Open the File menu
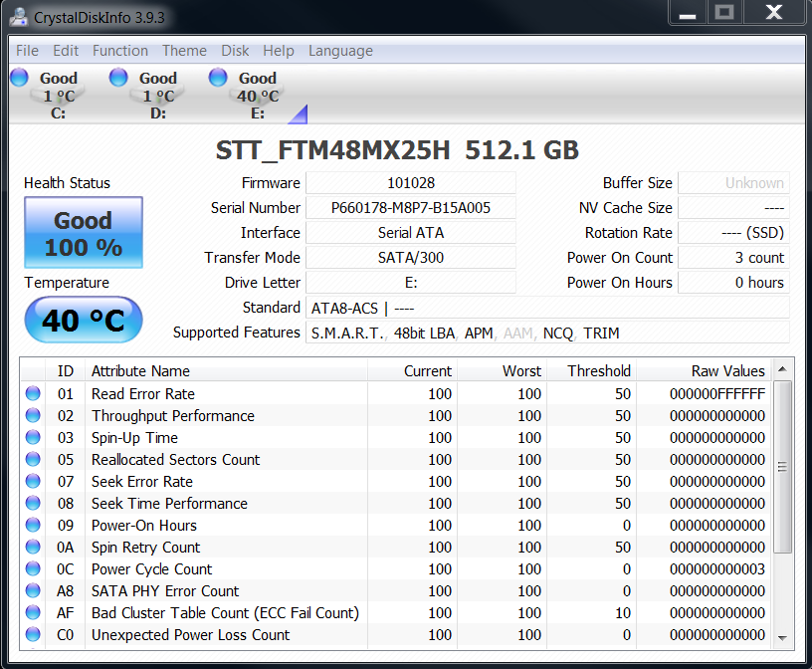The width and height of the screenshot is (812, 669). pos(27,51)
